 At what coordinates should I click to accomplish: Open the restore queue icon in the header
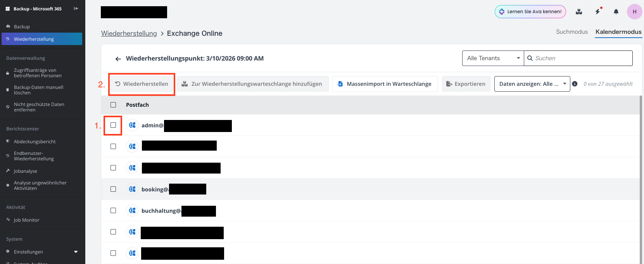[x=579, y=12]
